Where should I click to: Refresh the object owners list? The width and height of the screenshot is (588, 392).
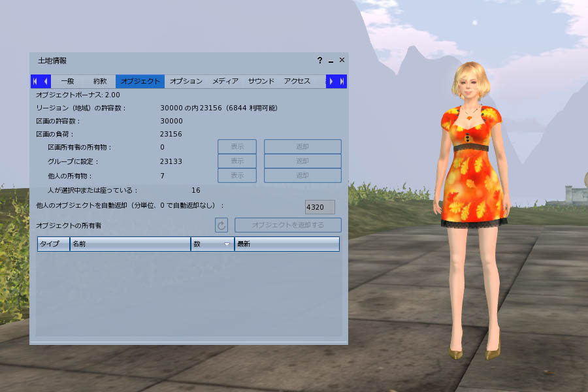(x=221, y=225)
